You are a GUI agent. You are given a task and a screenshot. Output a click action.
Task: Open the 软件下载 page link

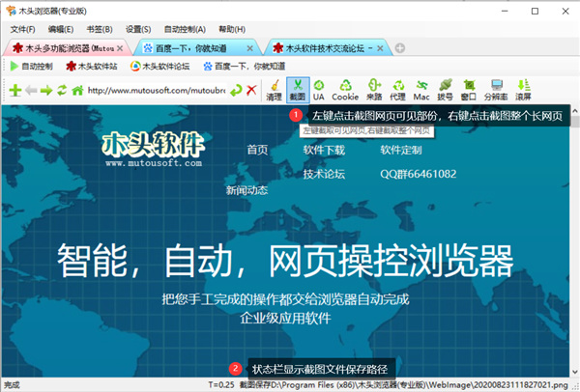[324, 150]
